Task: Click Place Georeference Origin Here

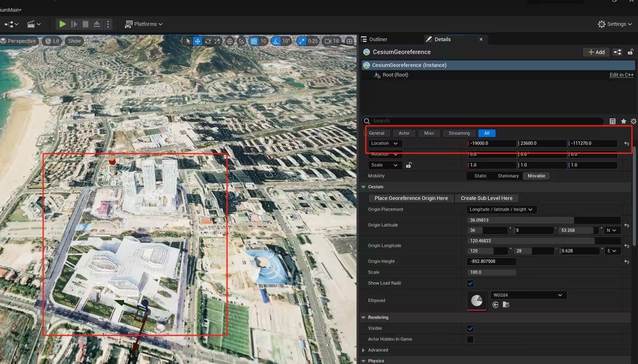Action: [x=411, y=198]
